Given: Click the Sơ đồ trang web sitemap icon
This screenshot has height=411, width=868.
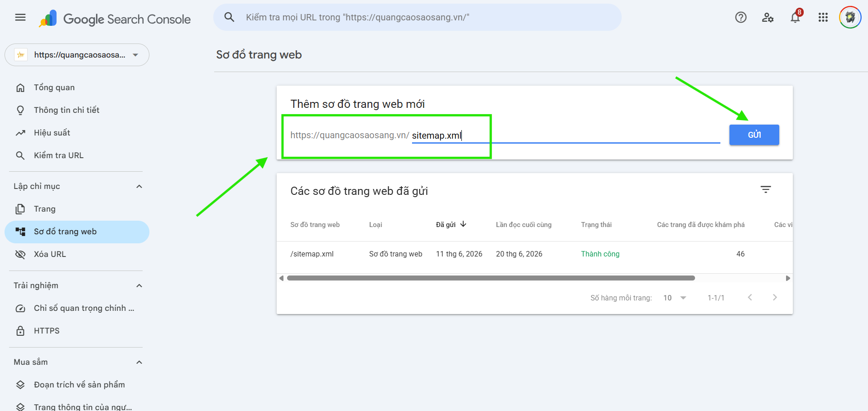Looking at the screenshot, I should point(20,232).
